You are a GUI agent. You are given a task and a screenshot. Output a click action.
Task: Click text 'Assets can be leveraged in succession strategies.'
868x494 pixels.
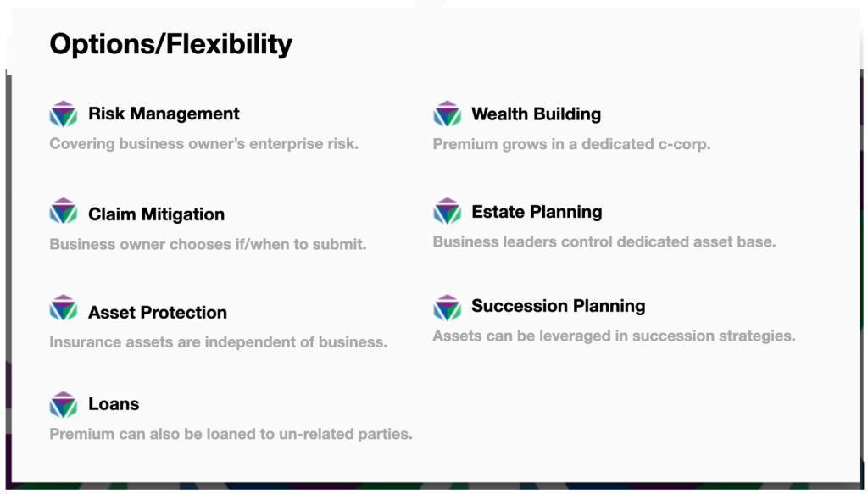(x=614, y=336)
